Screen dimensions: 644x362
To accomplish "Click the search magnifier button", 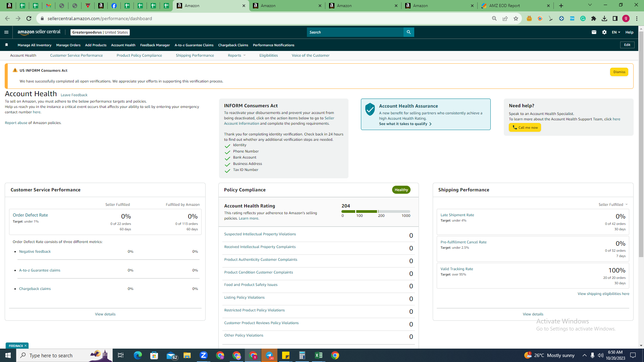I will (409, 32).
